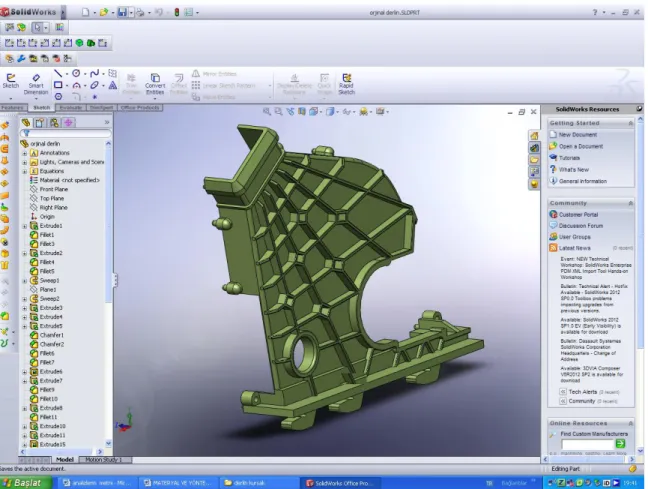Image resolution: width=648 pixels, height=489 pixels.
Task: Expand the Equations tree node
Action: tap(24, 171)
